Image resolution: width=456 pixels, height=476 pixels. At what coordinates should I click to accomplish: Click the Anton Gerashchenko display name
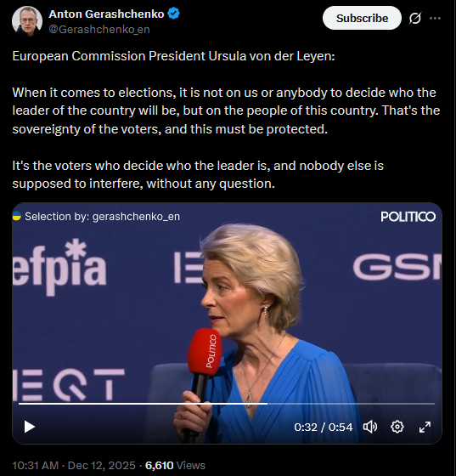106,14
